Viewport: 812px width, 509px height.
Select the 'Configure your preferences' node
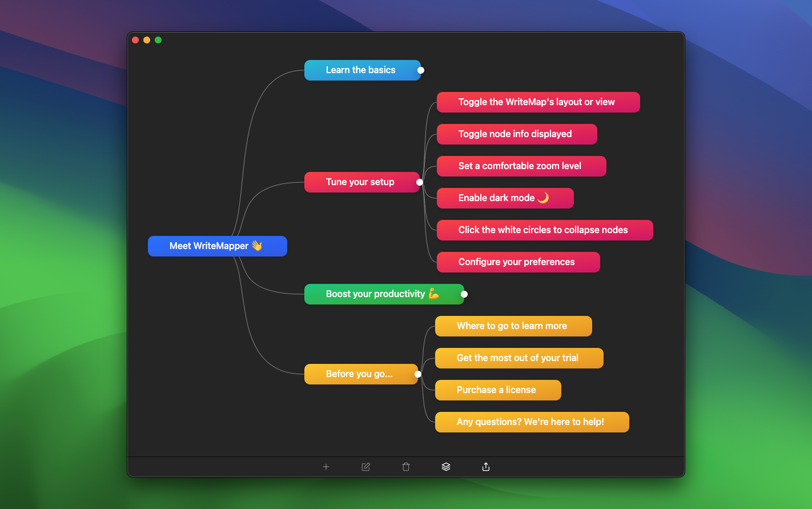(x=518, y=262)
